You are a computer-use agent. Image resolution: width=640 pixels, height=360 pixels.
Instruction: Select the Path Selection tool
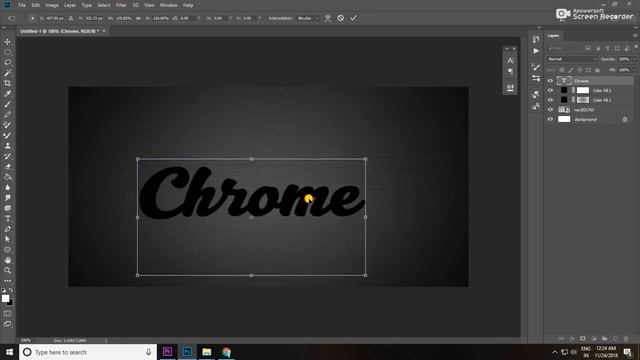7,239
